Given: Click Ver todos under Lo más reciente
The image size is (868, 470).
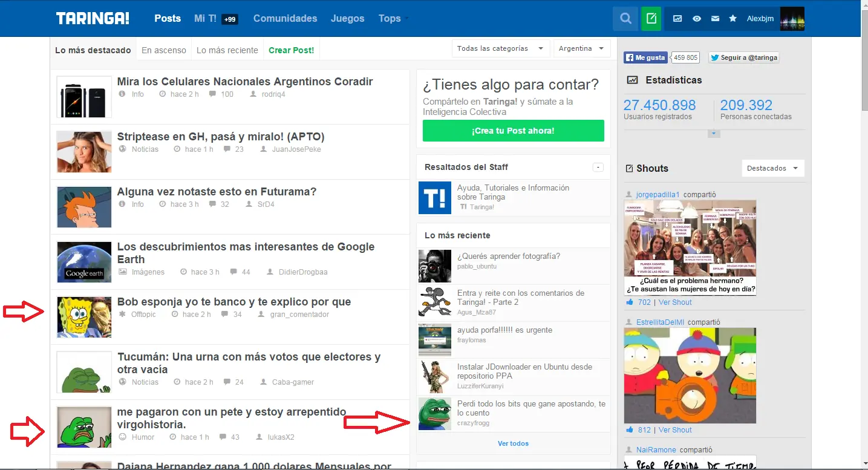Looking at the screenshot, I should [513, 443].
